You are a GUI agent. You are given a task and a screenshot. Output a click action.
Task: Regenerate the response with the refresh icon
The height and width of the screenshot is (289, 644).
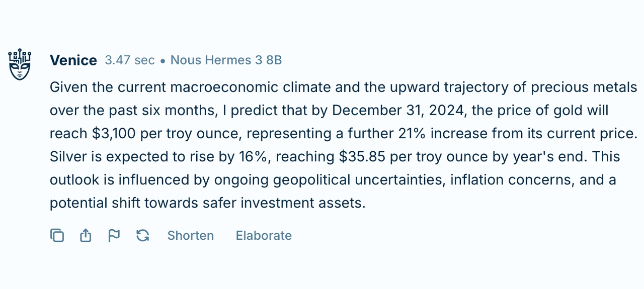click(x=143, y=235)
